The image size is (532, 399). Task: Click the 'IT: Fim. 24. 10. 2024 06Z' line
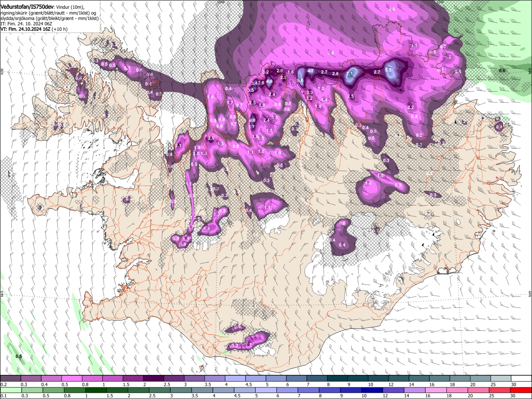[26, 24]
